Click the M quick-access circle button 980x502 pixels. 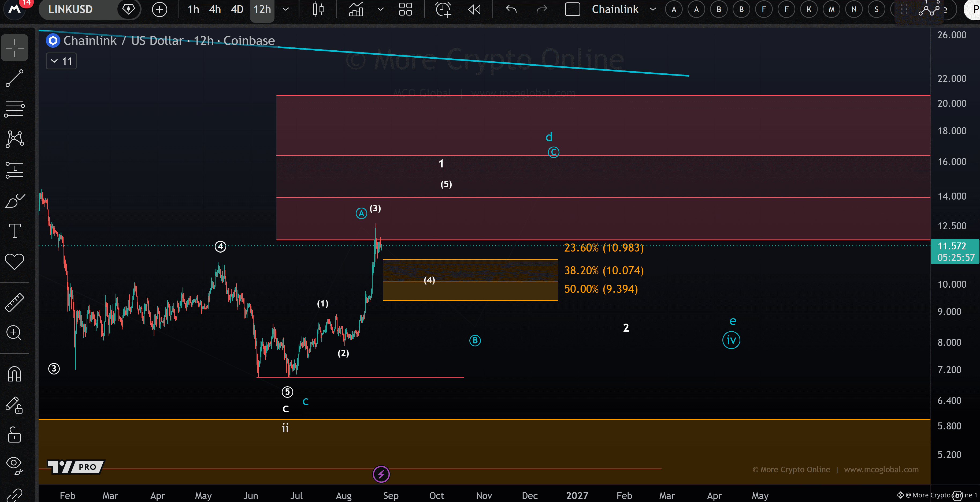pyautogui.click(x=831, y=9)
